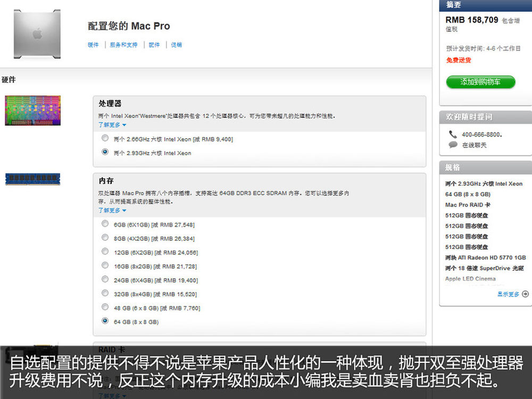The width and height of the screenshot is (532, 399).
Task: Click the RMB 158,709 price
Action: 471,20
